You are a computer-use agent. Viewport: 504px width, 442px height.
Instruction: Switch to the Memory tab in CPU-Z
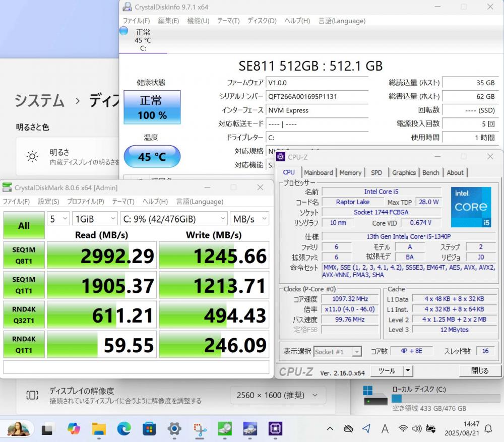point(350,173)
